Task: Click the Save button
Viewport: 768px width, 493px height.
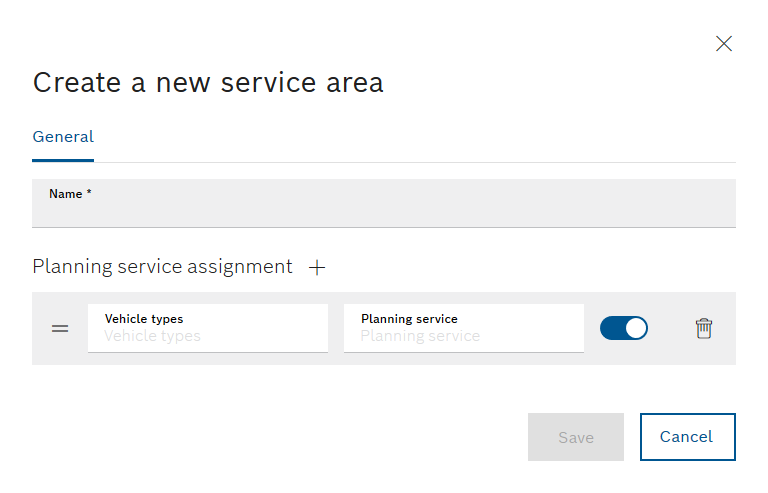Action: [x=576, y=437]
